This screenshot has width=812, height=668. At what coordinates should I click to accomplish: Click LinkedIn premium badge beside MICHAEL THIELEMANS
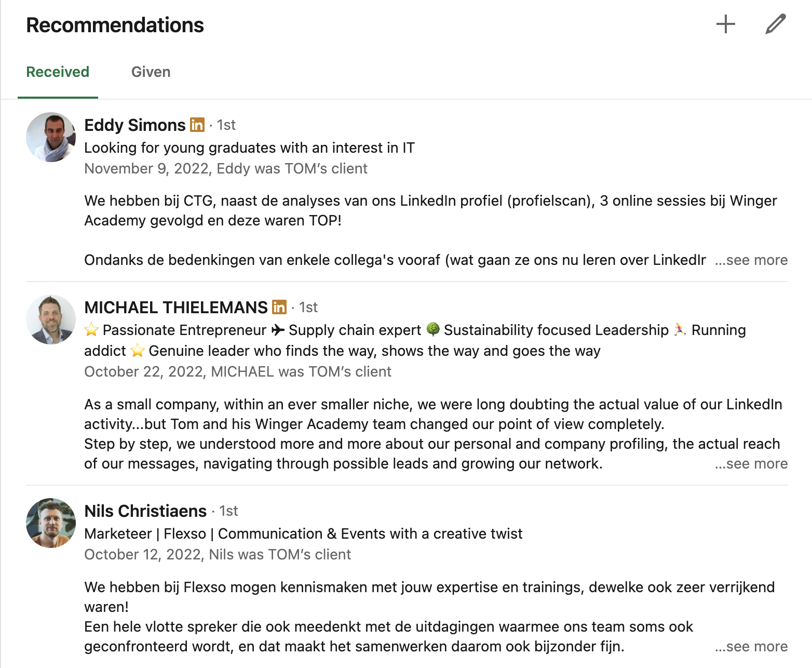point(279,307)
